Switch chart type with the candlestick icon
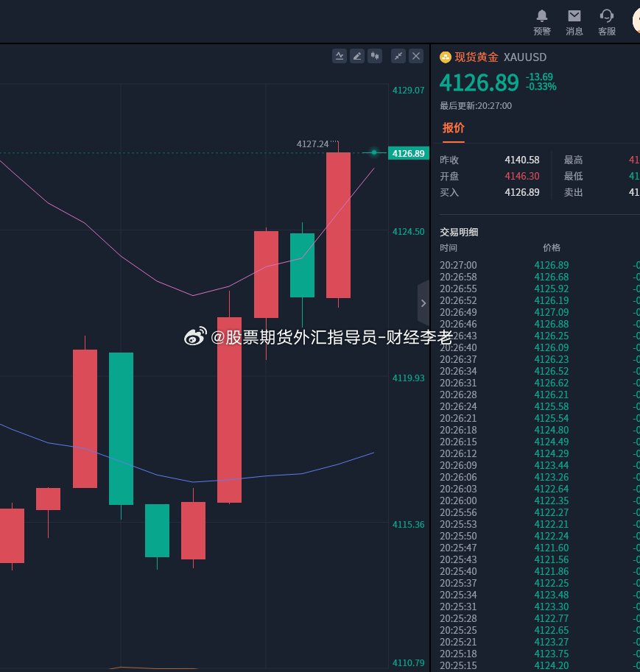The image size is (640, 672). pos(375,56)
